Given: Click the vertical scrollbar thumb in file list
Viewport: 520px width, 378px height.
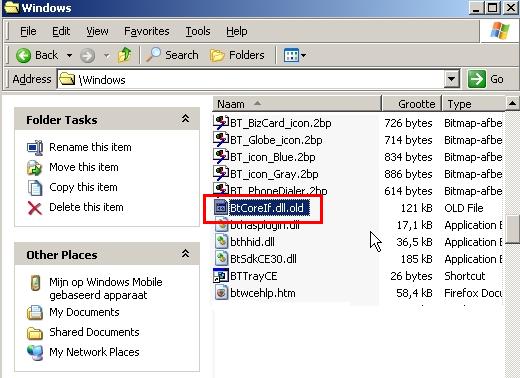Looking at the screenshot, I should (513, 230).
